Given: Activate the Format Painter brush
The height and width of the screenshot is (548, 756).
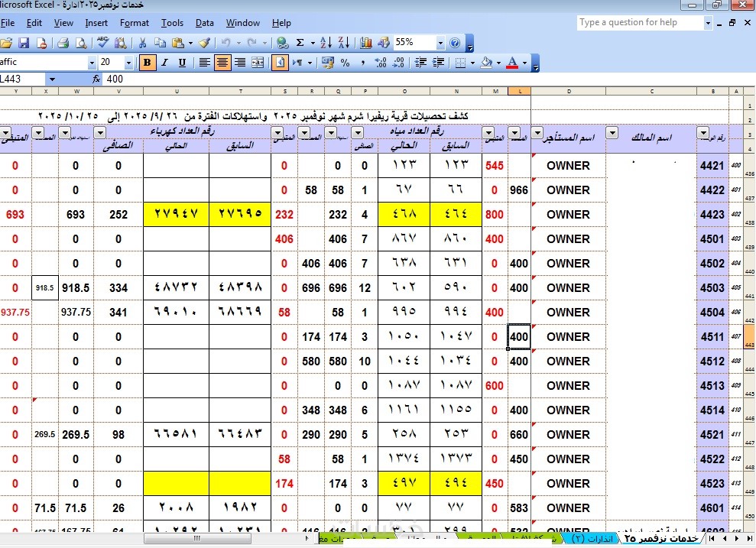Looking at the screenshot, I should tap(204, 43).
